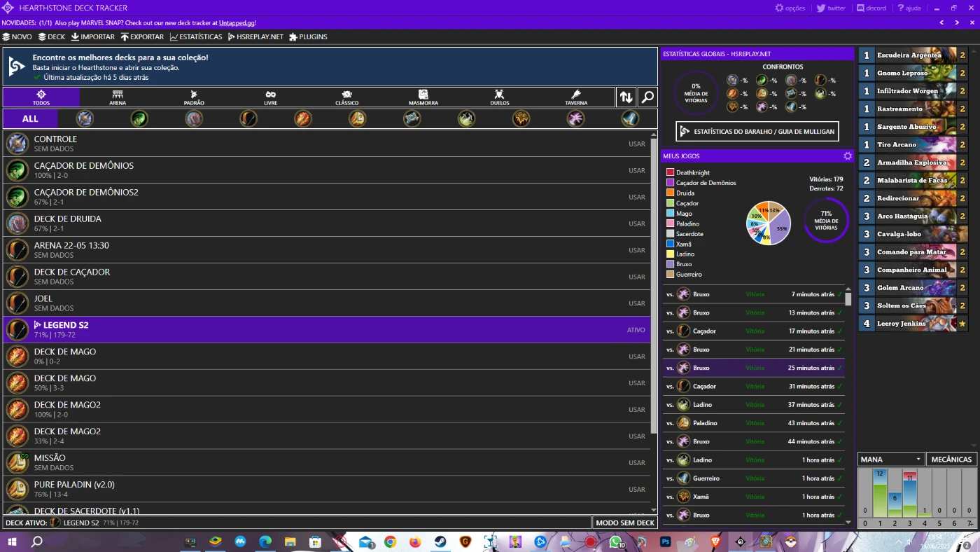Image resolution: width=980 pixels, height=552 pixels.
Task: Filter decks by Paladin class icon
Action: tap(358, 118)
